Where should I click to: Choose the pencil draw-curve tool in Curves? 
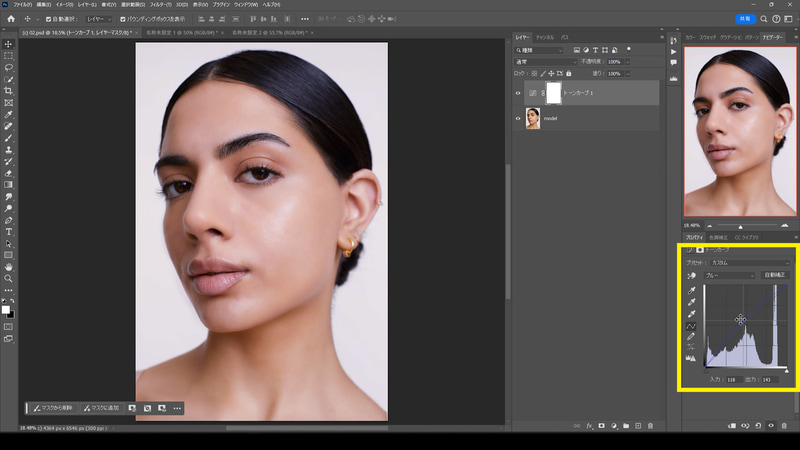point(691,337)
